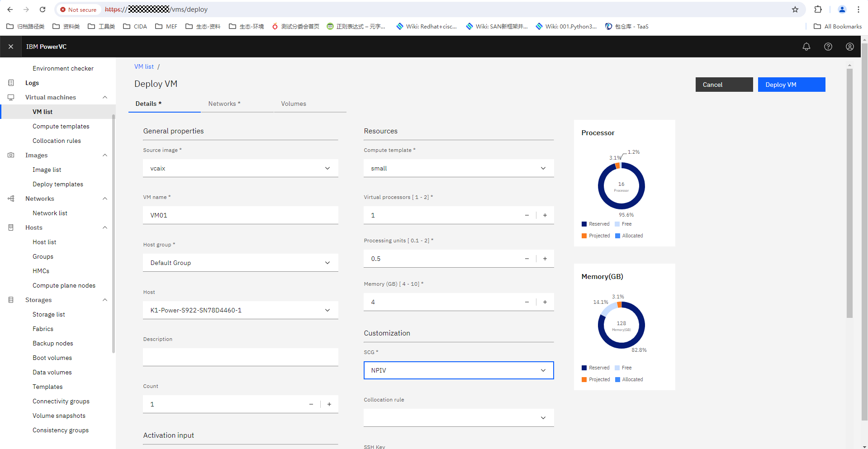
Task: Click the Storages icon in sidebar
Action: (11, 300)
